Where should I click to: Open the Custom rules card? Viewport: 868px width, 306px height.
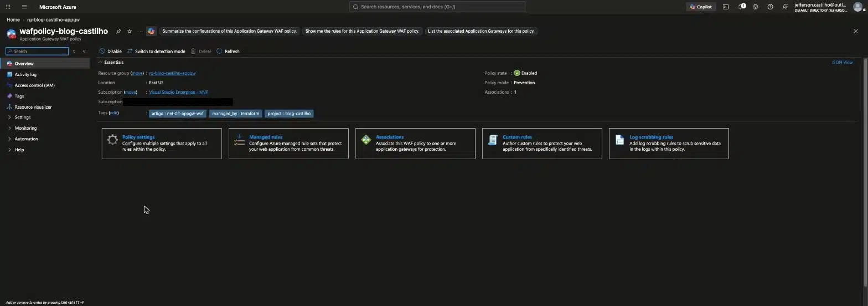pos(542,143)
